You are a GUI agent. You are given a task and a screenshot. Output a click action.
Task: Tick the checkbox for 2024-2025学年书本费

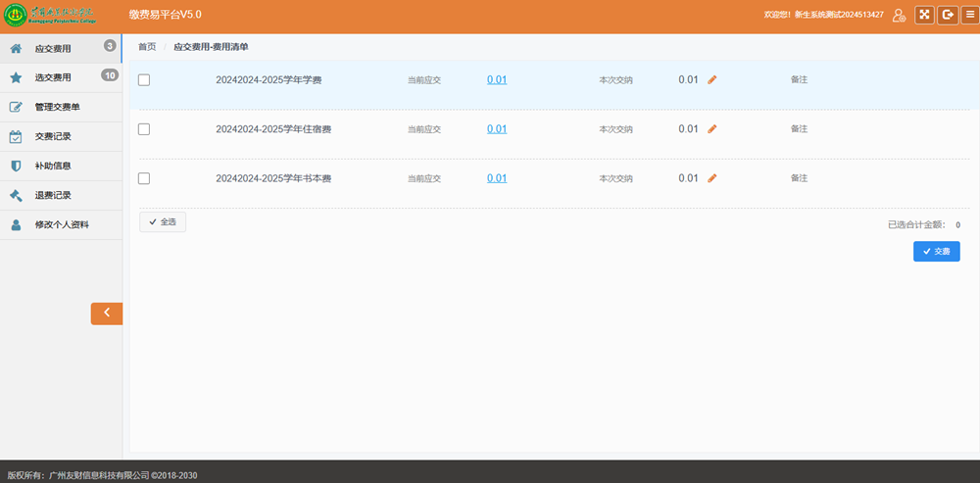click(144, 178)
